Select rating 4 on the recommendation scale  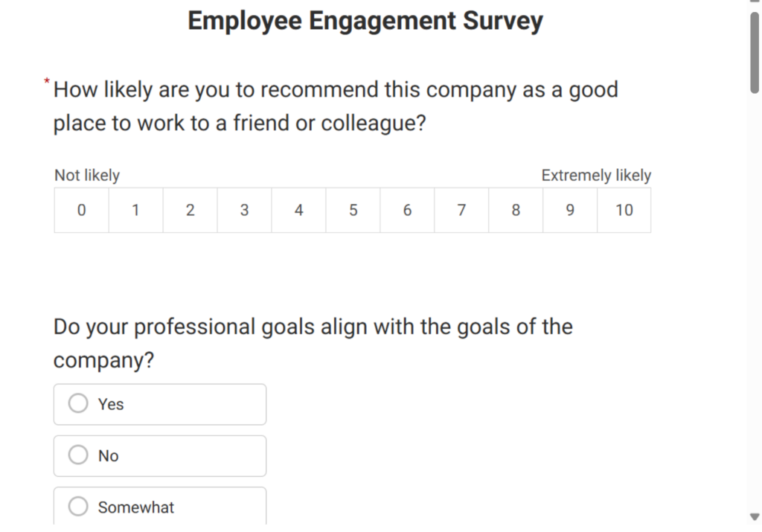click(x=298, y=210)
